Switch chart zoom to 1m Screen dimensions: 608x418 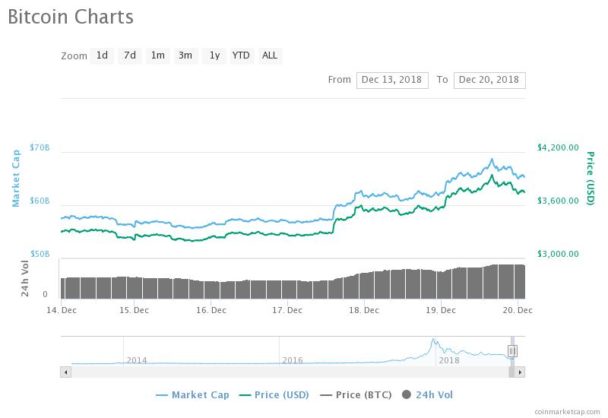click(x=158, y=55)
